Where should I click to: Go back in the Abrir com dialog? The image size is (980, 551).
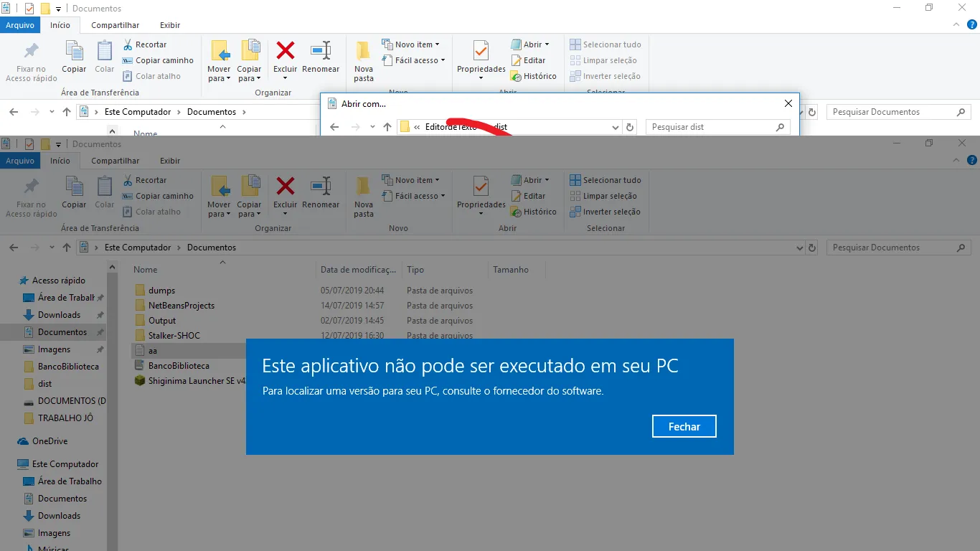pyautogui.click(x=334, y=127)
